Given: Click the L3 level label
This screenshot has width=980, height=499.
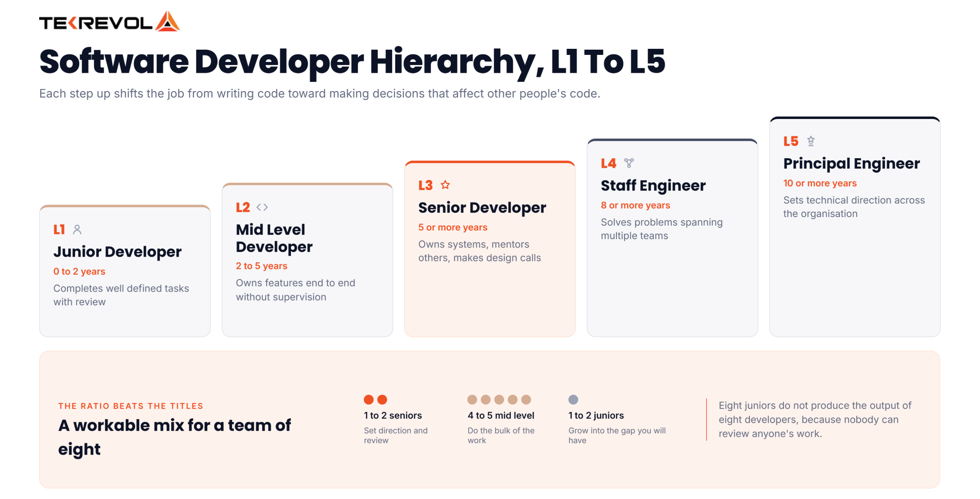Looking at the screenshot, I should point(426,185).
